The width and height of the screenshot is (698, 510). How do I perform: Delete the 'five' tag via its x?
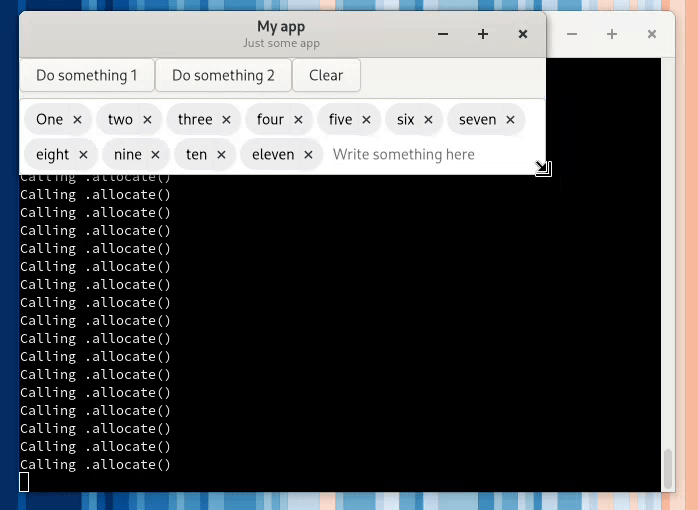click(x=366, y=120)
